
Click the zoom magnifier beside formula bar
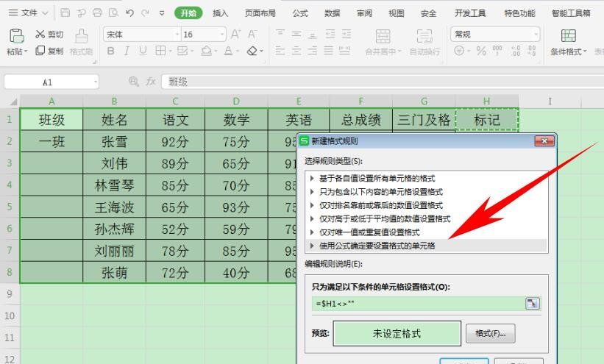point(134,82)
